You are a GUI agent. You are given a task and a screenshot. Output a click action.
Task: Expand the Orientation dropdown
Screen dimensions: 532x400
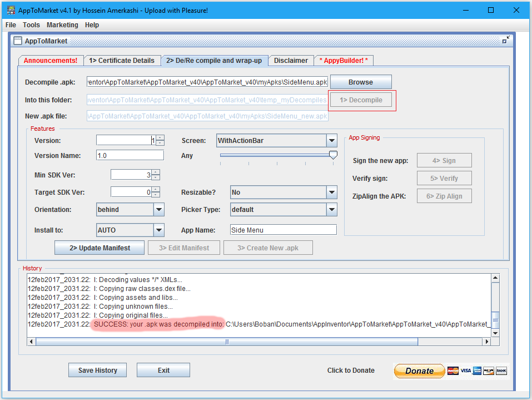pyautogui.click(x=159, y=210)
